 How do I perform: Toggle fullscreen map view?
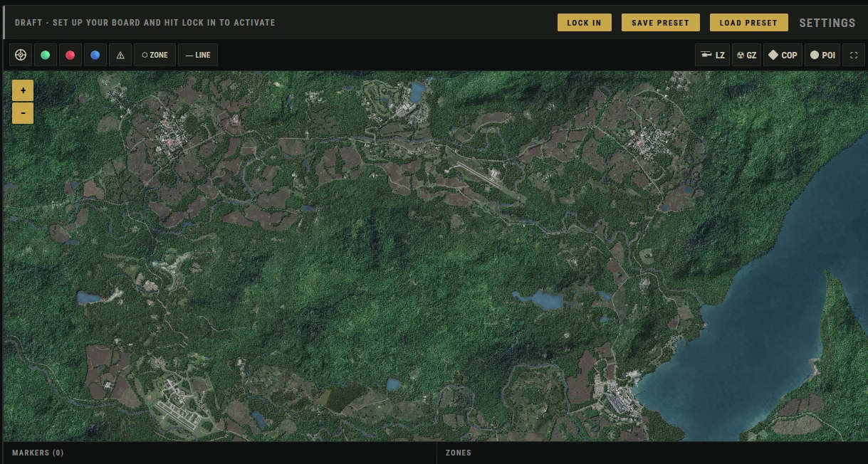pos(854,55)
